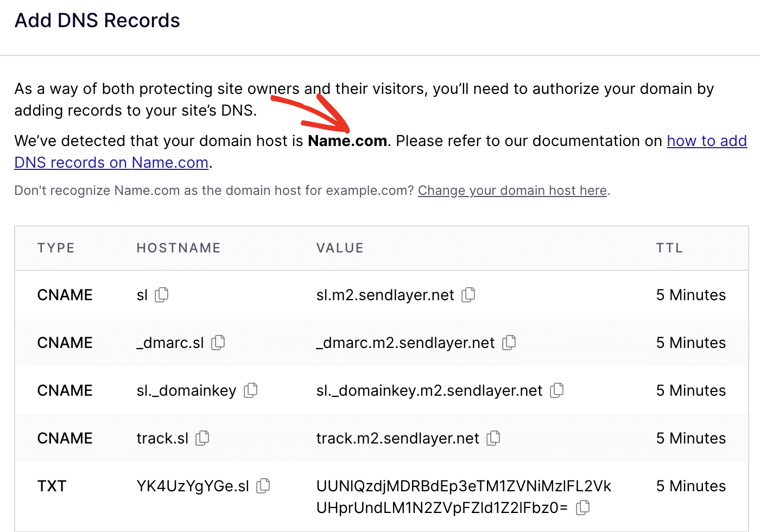Click the "Add DNS Records" heading
760x532 pixels.
coord(97,20)
